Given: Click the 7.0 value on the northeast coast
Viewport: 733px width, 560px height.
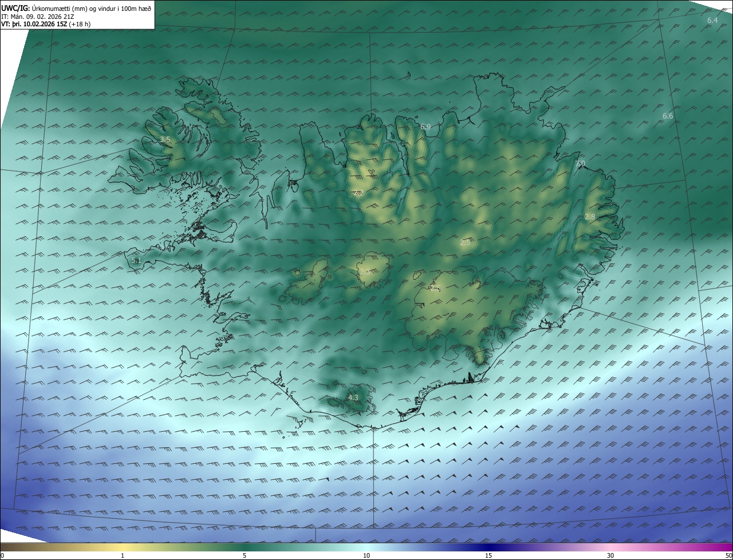Looking at the screenshot, I should point(580,164).
